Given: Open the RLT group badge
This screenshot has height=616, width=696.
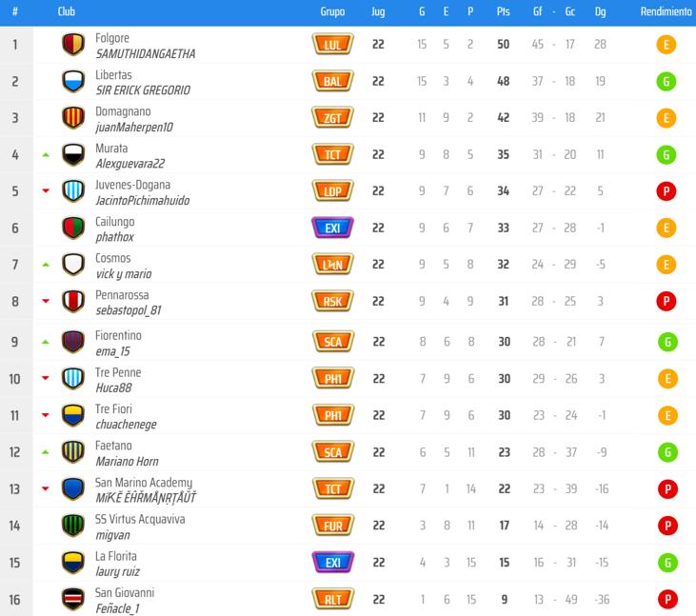Looking at the screenshot, I should [332, 599].
